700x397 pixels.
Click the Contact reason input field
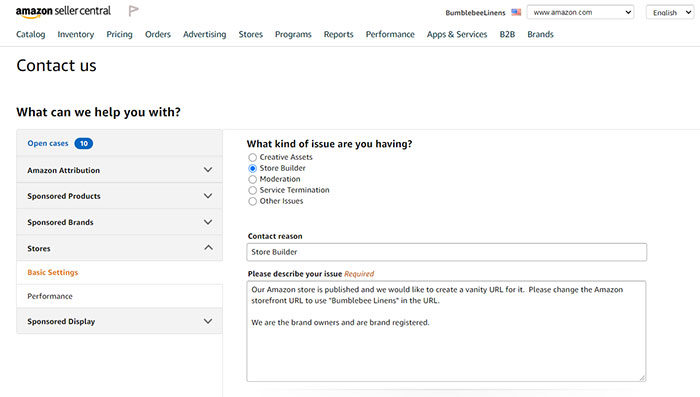tap(446, 252)
